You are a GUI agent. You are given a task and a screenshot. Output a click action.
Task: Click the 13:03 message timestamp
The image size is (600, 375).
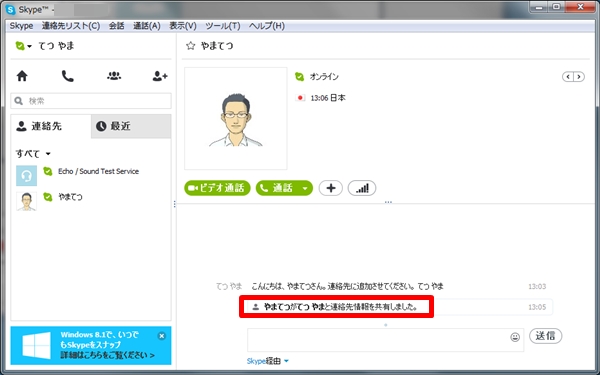tap(537, 287)
